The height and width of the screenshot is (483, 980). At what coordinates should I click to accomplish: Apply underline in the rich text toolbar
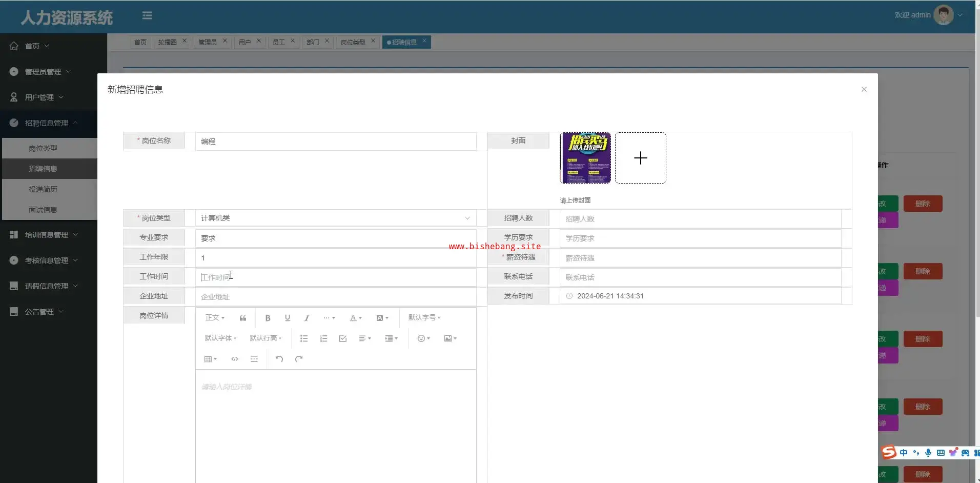287,318
